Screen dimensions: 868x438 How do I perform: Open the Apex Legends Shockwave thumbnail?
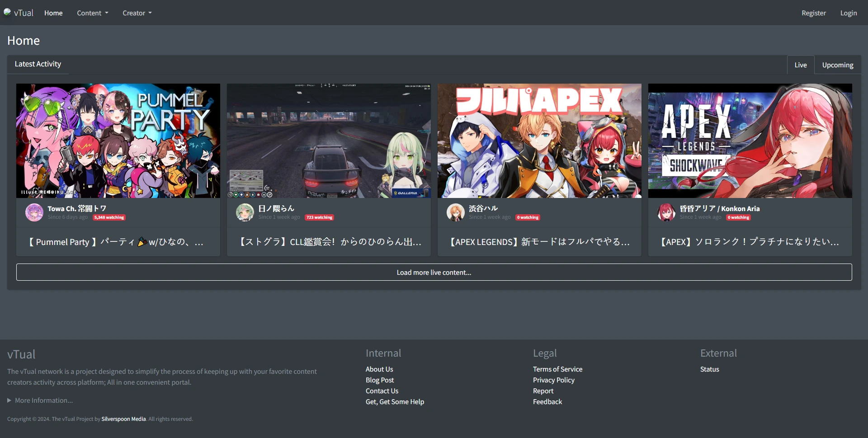point(750,141)
